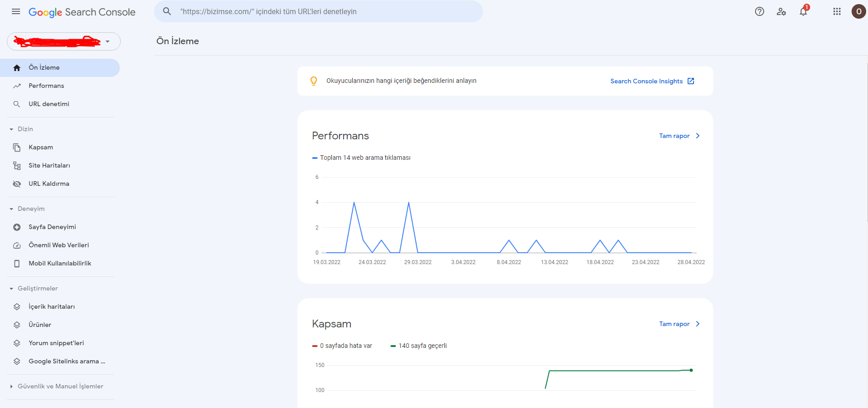The width and height of the screenshot is (868, 408).
Task: Open Önemli Web Verileri report
Action: (60, 245)
